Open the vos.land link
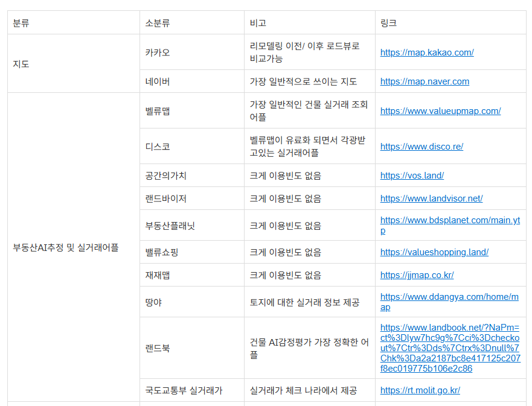This screenshot has width=532, height=406. (412, 176)
